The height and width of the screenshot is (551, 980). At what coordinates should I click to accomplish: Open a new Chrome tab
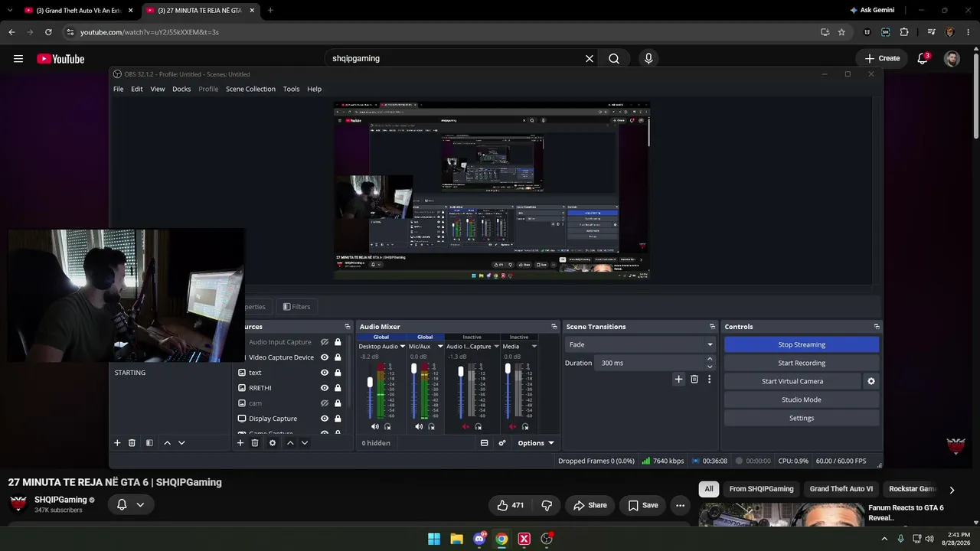click(270, 10)
